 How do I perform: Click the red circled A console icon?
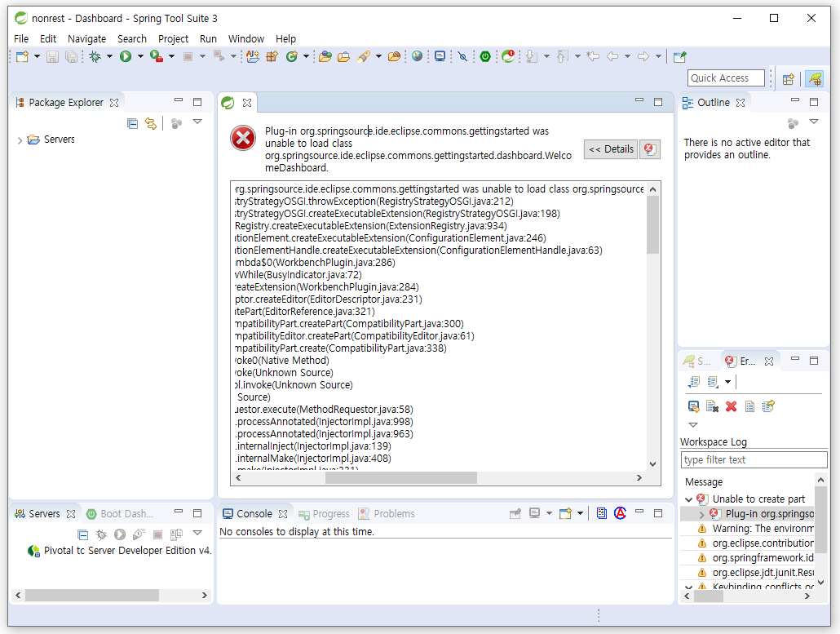coord(621,513)
